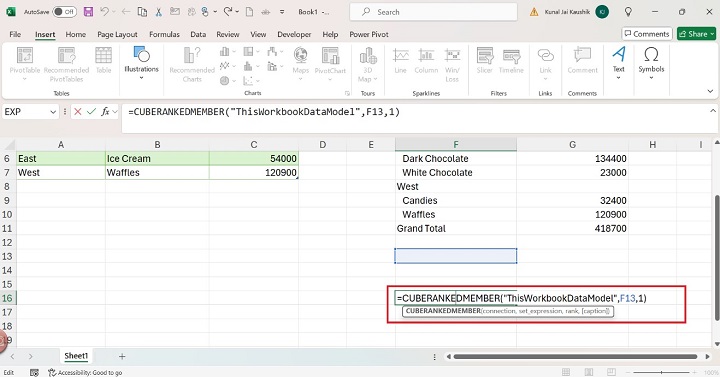Add a new sheet with plus icon
This screenshot has height=377, width=720.
coord(122,356)
